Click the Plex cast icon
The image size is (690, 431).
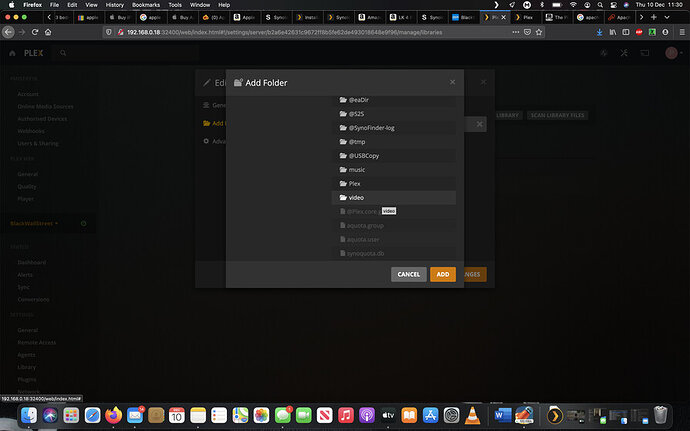[x=645, y=53]
